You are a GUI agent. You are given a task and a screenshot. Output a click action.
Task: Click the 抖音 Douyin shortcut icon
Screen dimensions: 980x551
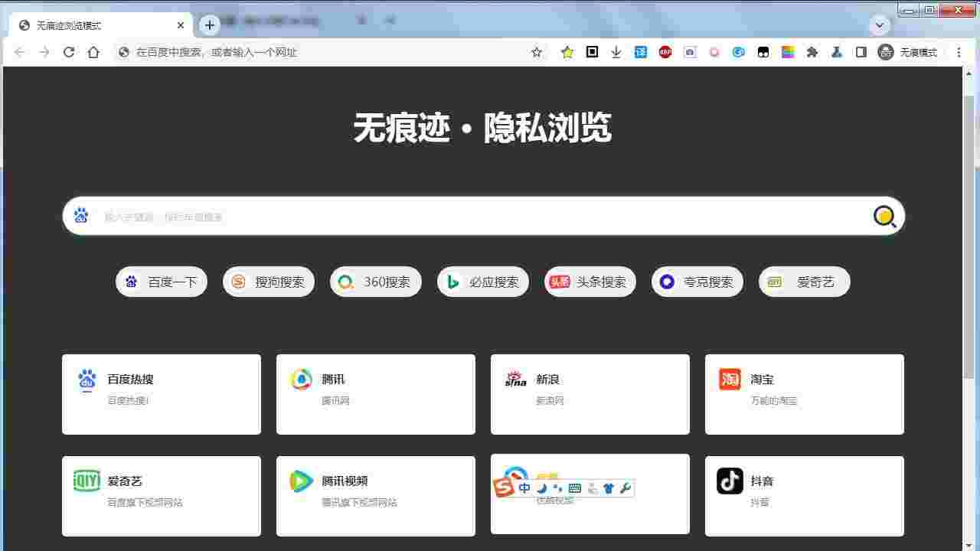[730, 481]
